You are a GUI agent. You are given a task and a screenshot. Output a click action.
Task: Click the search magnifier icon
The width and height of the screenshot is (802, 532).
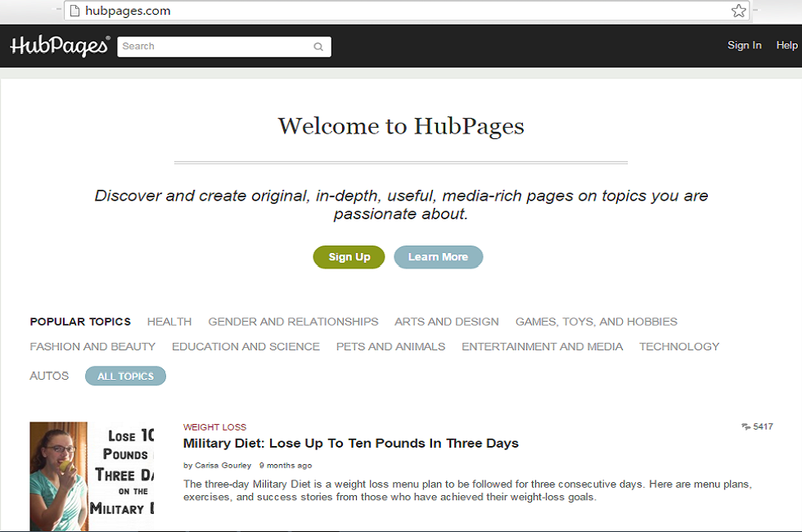tap(318, 47)
